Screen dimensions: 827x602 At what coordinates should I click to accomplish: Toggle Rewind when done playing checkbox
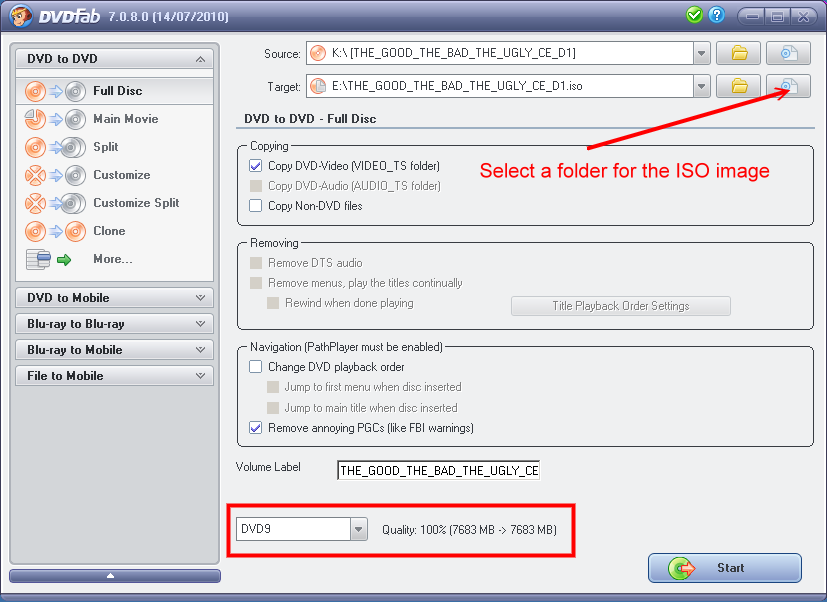tap(273, 303)
